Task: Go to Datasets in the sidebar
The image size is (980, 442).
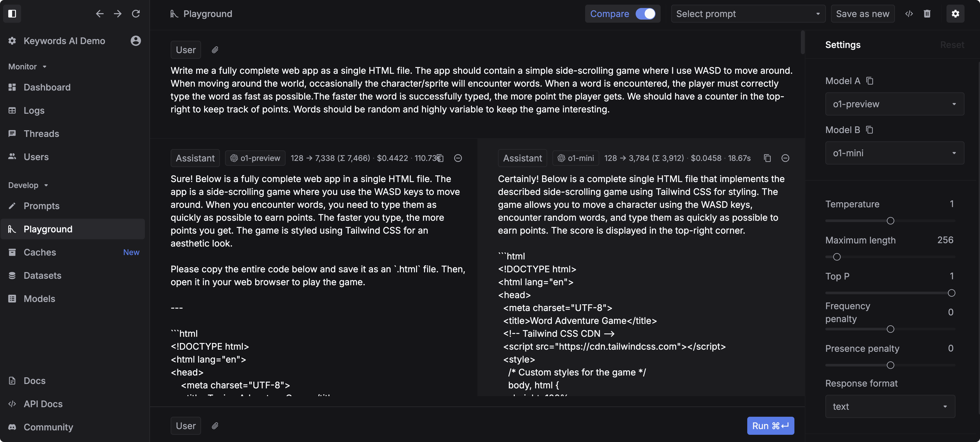Action: [42, 276]
